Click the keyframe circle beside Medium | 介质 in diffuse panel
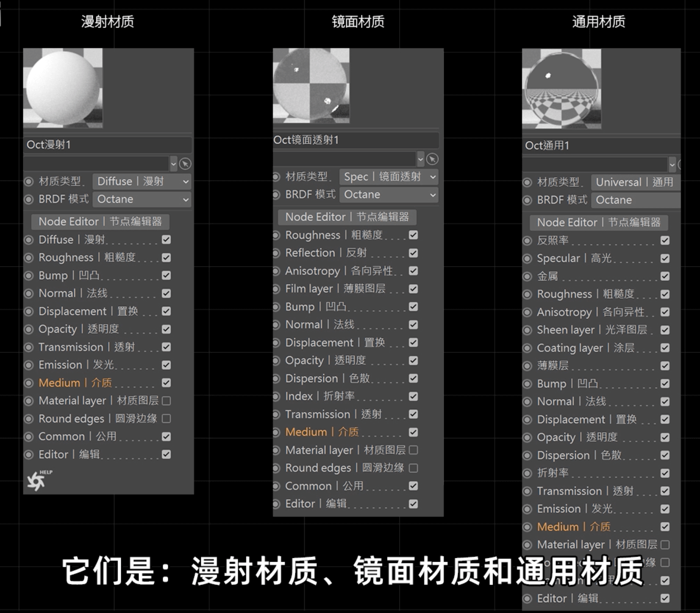The width and height of the screenshot is (700, 613). point(29,383)
